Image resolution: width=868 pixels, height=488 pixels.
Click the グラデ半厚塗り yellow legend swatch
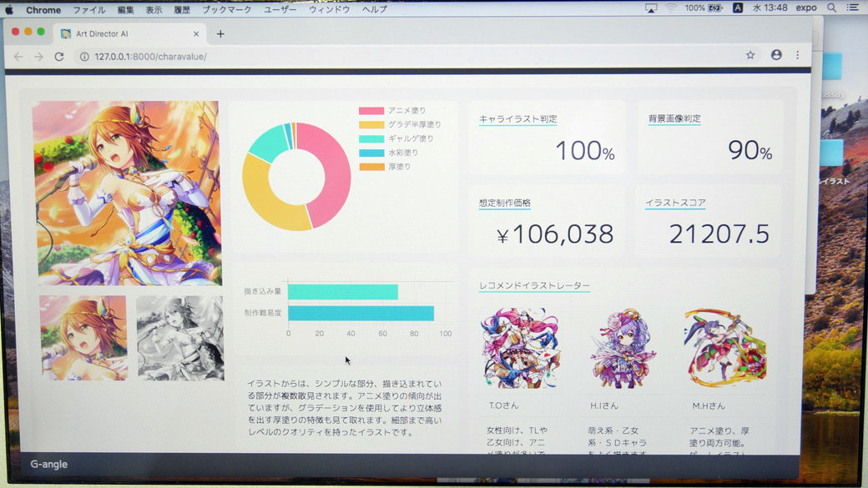[371, 124]
